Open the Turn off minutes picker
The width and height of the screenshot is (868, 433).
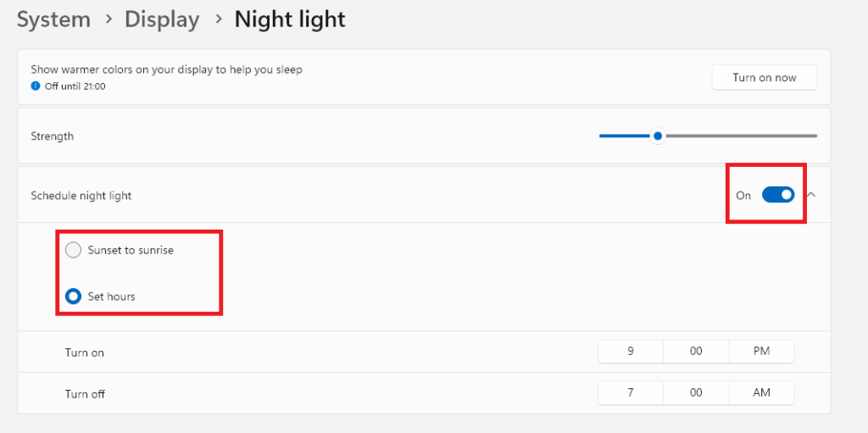point(696,393)
